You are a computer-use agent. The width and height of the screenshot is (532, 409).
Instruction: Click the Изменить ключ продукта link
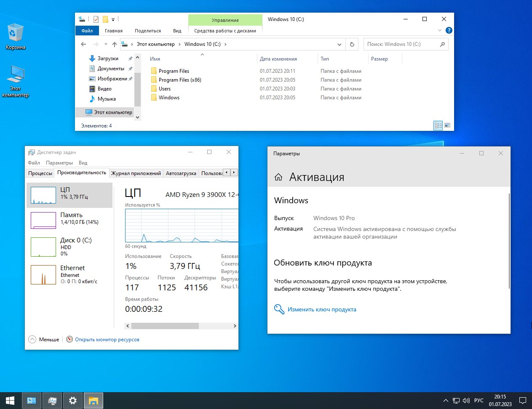322,309
